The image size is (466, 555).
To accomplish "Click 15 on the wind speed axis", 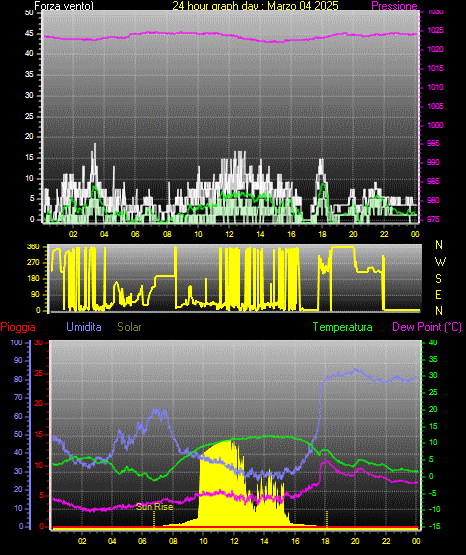I will [29, 158].
